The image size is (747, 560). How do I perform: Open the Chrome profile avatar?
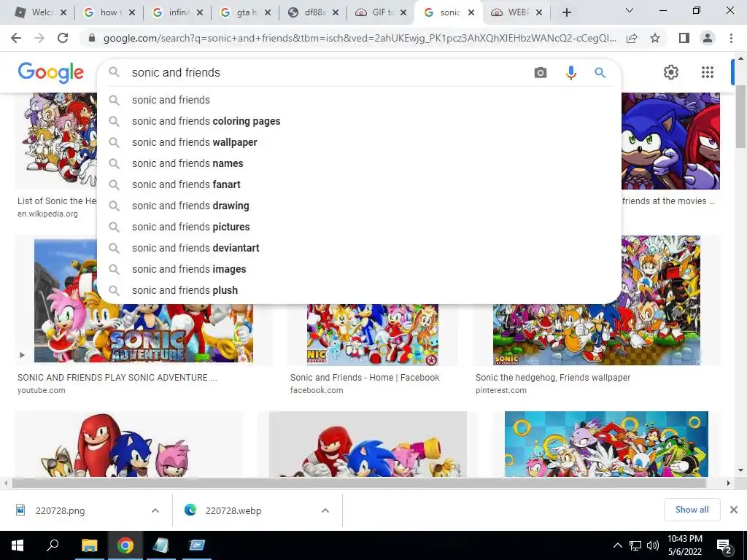tap(708, 38)
